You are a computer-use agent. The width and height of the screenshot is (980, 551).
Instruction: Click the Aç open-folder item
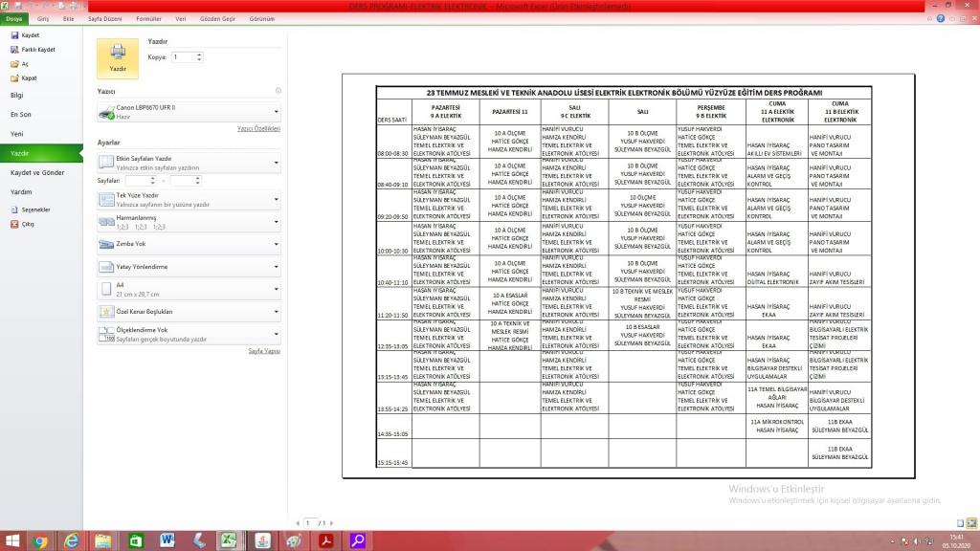[24, 64]
